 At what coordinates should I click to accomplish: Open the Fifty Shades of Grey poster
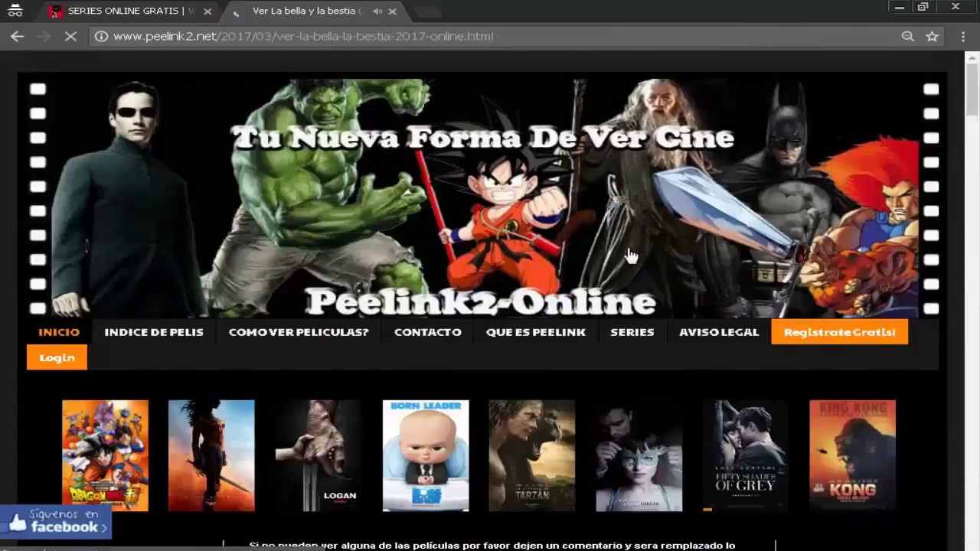[746, 455]
